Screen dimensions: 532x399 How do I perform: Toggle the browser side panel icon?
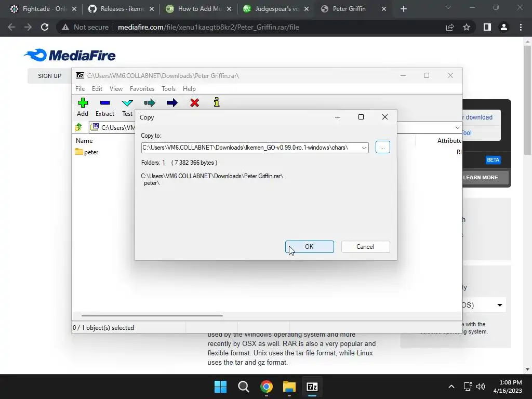(487, 27)
